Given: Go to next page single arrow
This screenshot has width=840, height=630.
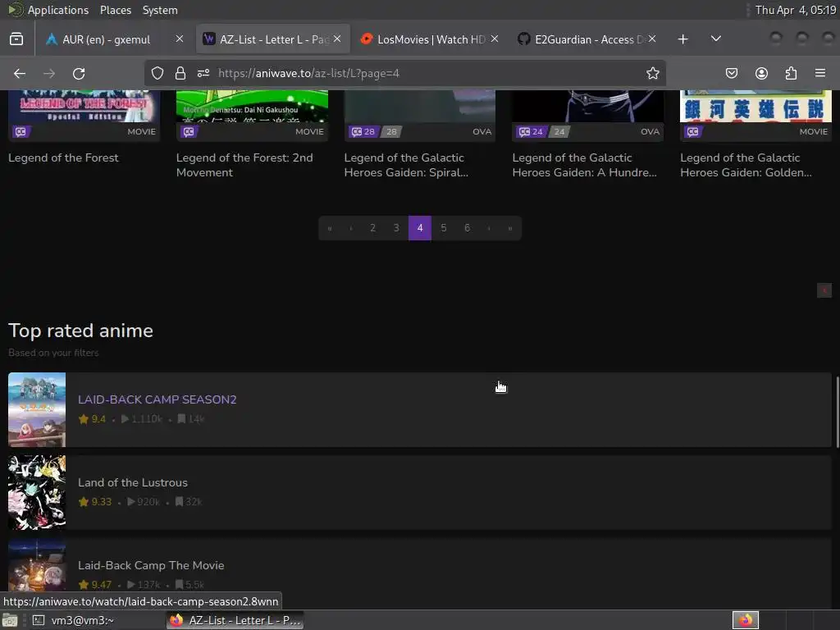Looking at the screenshot, I should [489, 228].
